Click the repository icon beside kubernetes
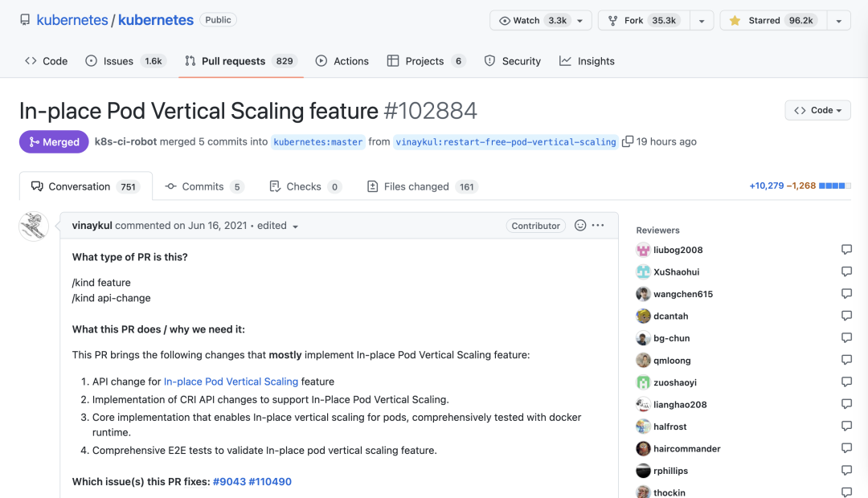This screenshot has width=868, height=498. (25, 20)
